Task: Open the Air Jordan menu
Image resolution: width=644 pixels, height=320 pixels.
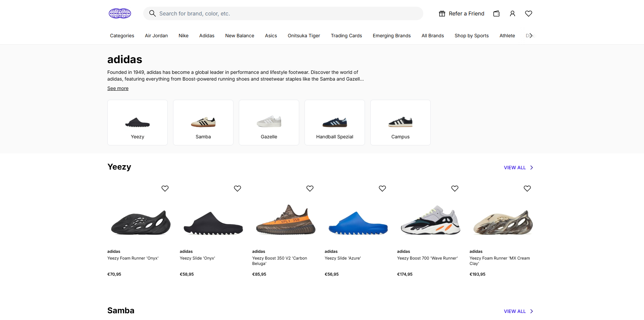Action: [x=156, y=36]
